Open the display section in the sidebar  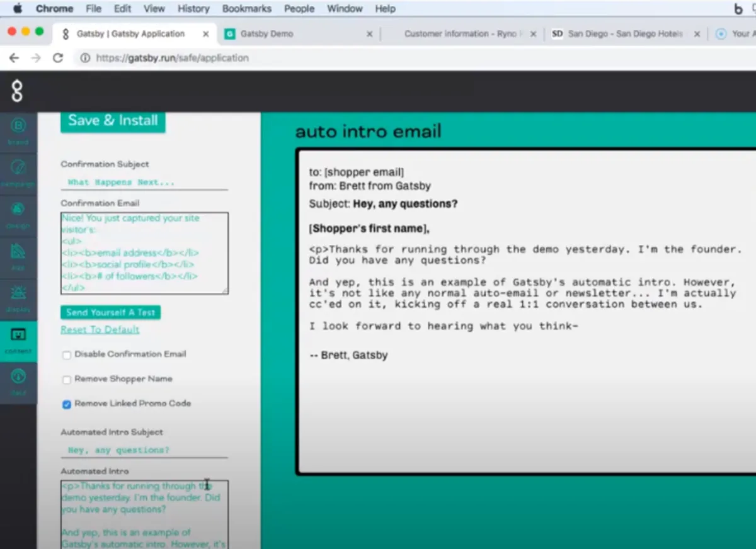click(18, 298)
